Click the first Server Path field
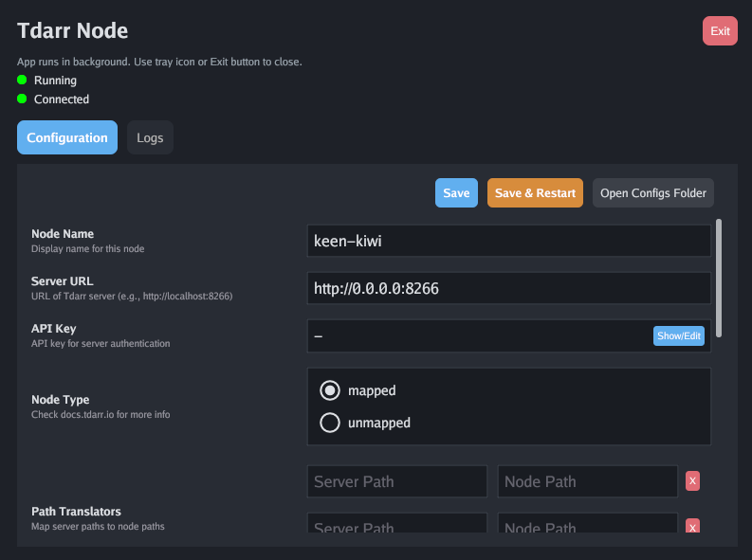The height and width of the screenshot is (560, 752). 396,481
